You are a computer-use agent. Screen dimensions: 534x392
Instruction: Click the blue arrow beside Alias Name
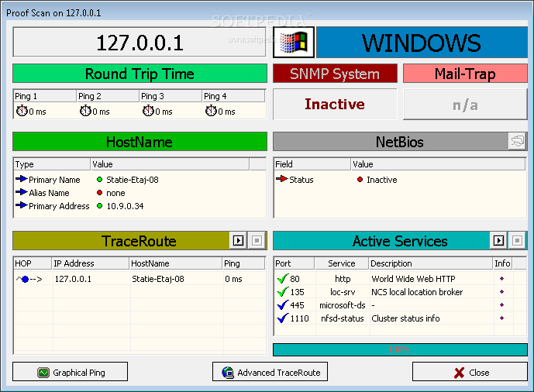22,192
